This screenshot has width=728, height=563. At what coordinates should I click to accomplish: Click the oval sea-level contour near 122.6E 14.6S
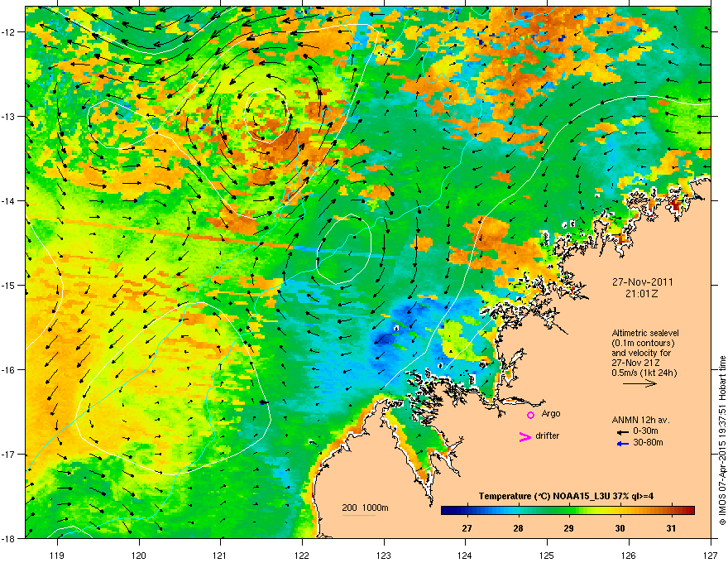(344, 249)
